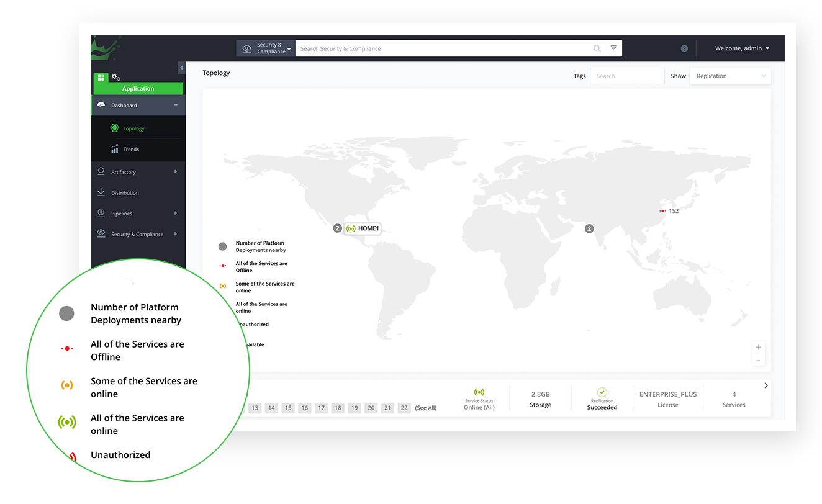
Task: Select Trends in the Dashboard menu
Action: 131,150
